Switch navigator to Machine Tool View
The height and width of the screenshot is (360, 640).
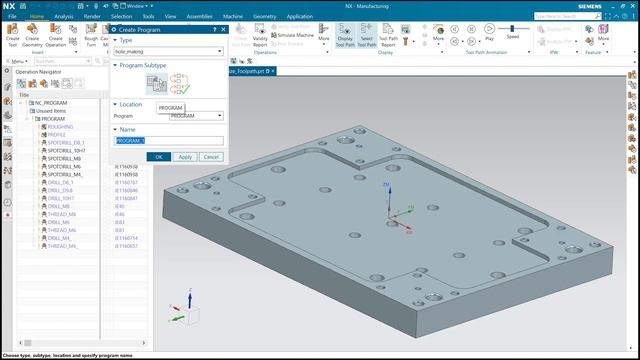(33, 84)
